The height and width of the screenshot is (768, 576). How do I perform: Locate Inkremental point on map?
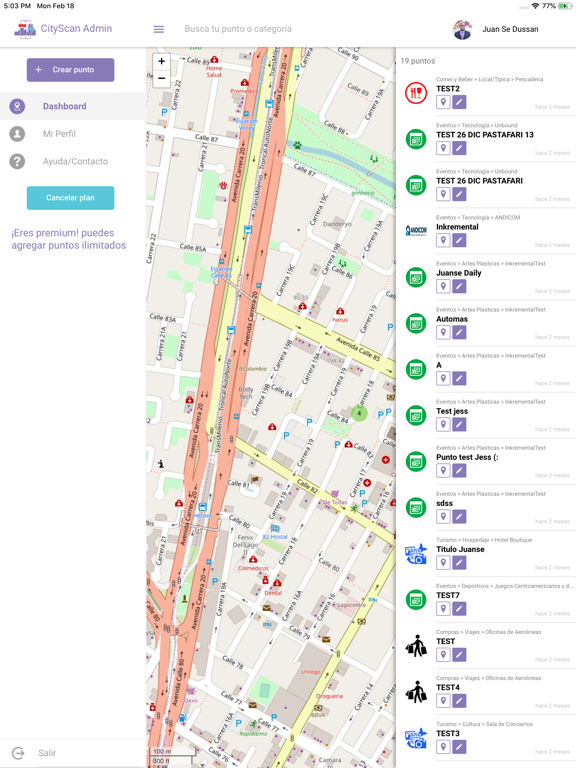[443, 240]
